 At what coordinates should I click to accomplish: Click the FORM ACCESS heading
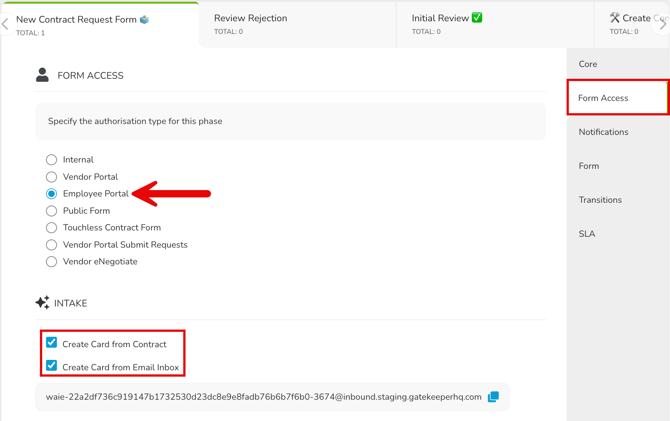click(90, 76)
